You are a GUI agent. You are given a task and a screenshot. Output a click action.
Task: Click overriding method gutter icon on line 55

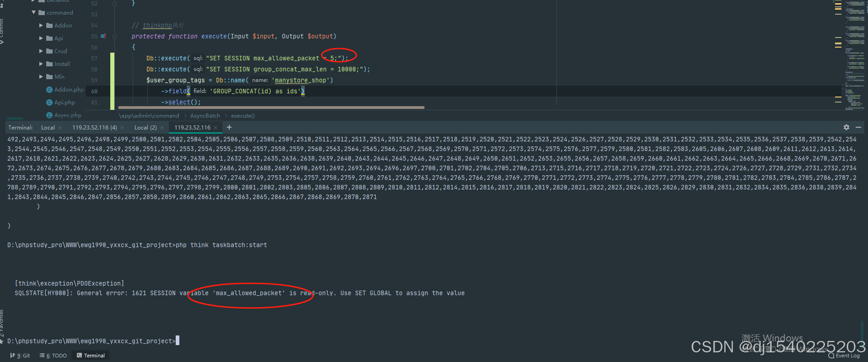tap(103, 36)
